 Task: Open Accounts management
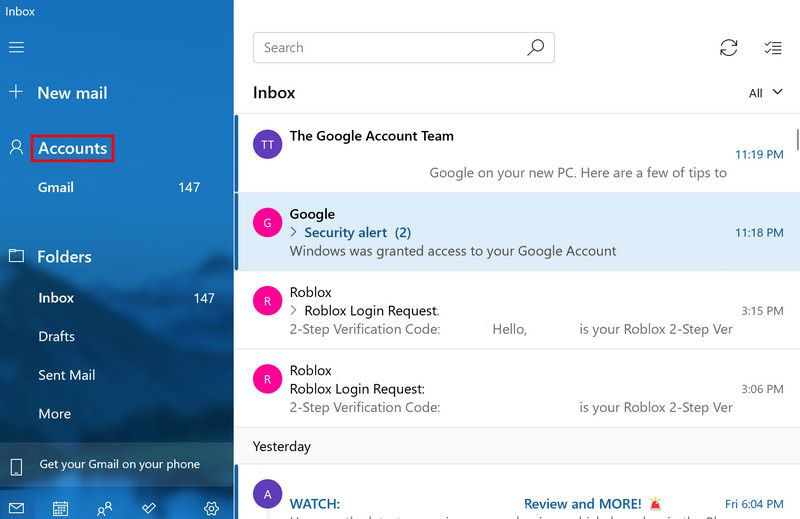tap(72, 148)
